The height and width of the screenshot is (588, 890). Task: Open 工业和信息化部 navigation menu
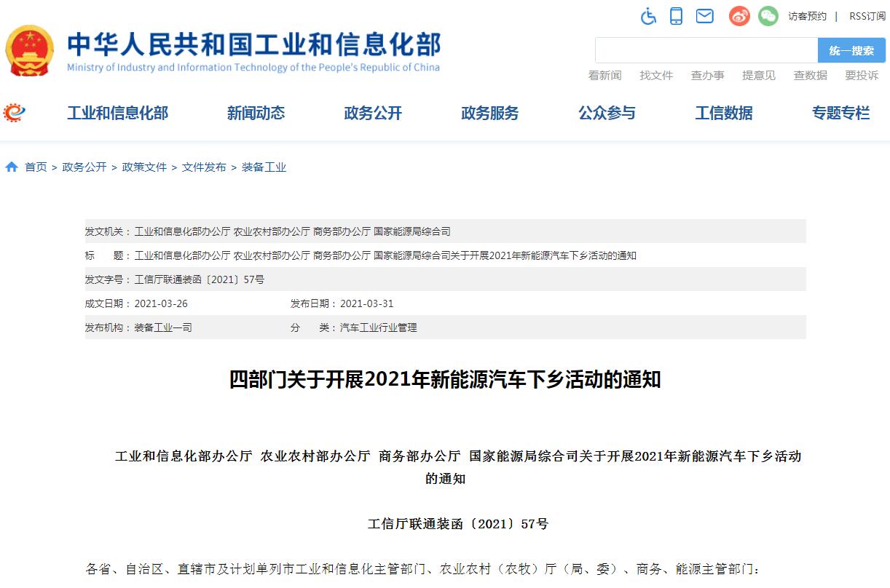[117, 113]
